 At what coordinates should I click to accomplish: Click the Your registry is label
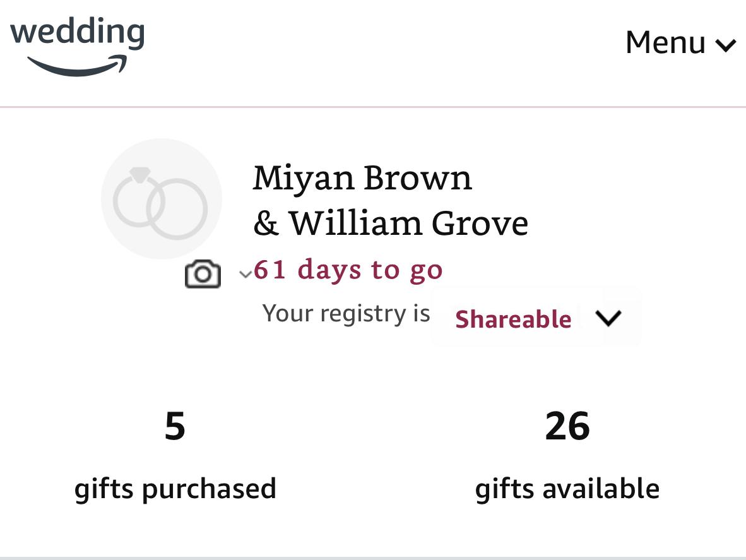coord(346,313)
